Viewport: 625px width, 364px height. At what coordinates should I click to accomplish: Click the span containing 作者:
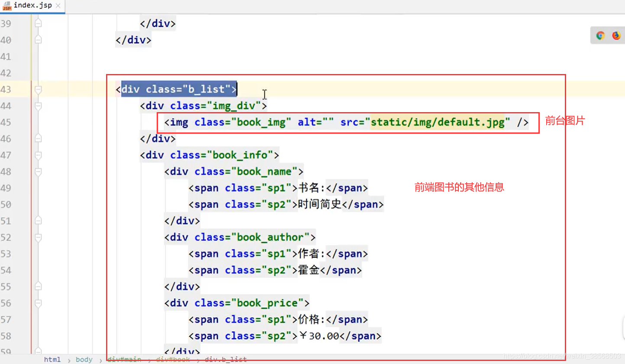point(278,254)
